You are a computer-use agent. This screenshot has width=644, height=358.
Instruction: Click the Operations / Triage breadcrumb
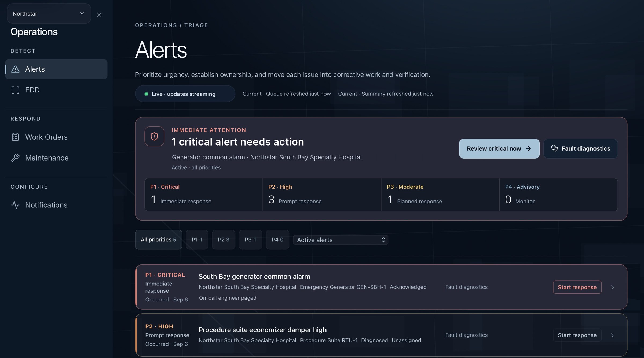(x=171, y=25)
